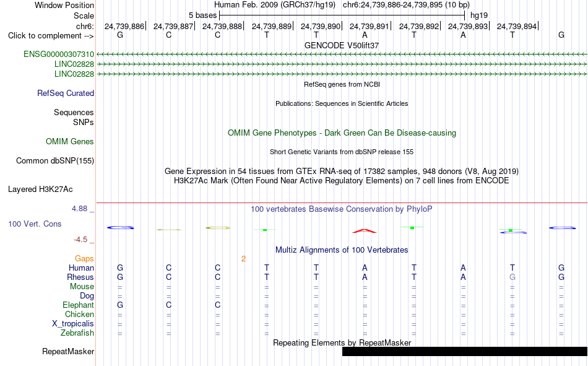This screenshot has width=588, height=366.
Task: Click the Dog species row label
Action: pyautogui.click(x=87, y=296)
